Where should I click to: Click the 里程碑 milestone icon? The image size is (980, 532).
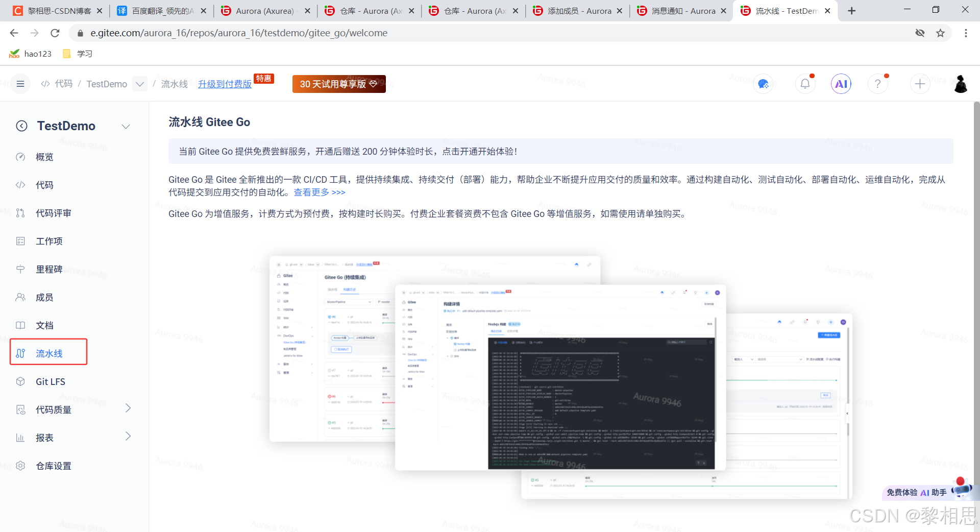(20, 269)
